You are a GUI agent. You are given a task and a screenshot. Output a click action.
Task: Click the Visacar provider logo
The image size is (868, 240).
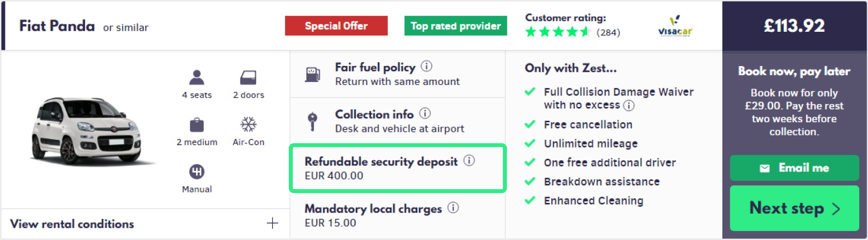[x=675, y=26]
